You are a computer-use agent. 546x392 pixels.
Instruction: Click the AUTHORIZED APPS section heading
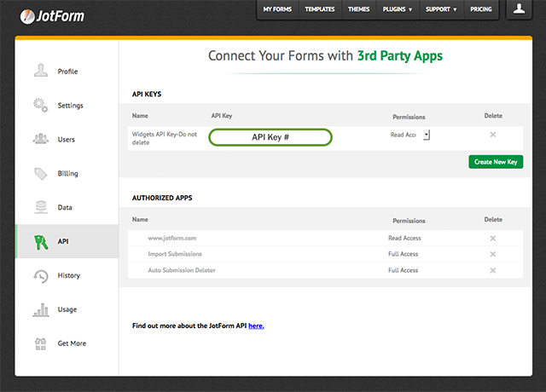tap(162, 198)
